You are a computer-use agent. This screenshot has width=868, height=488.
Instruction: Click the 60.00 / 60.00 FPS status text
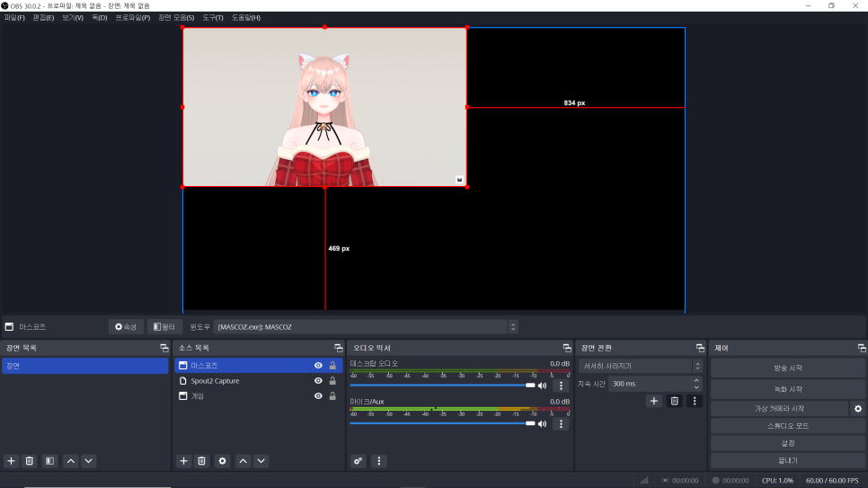[x=832, y=480]
